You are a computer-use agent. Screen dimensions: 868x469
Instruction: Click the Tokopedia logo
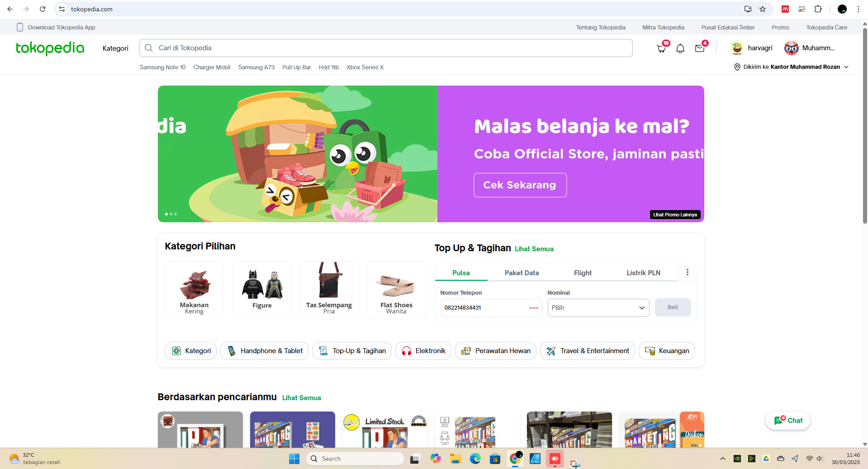pos(50,48)
